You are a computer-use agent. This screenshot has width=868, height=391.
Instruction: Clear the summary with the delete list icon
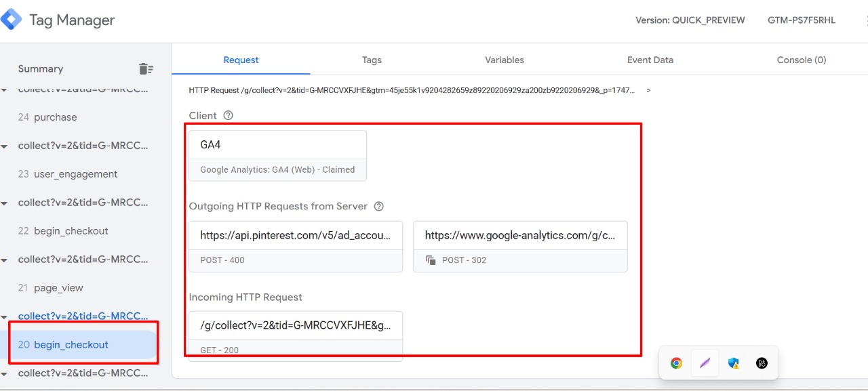coord(146,68)
